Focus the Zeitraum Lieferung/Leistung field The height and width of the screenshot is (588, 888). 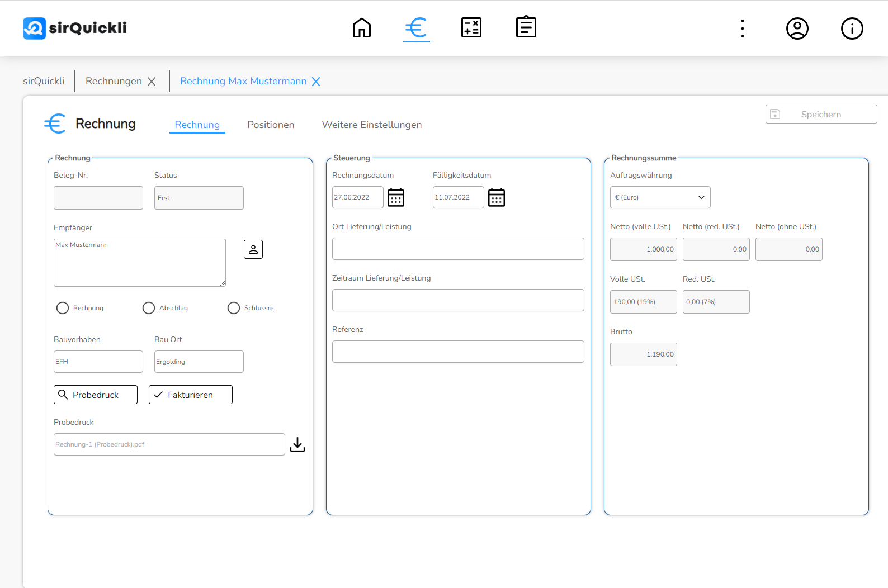pos(458,300)
